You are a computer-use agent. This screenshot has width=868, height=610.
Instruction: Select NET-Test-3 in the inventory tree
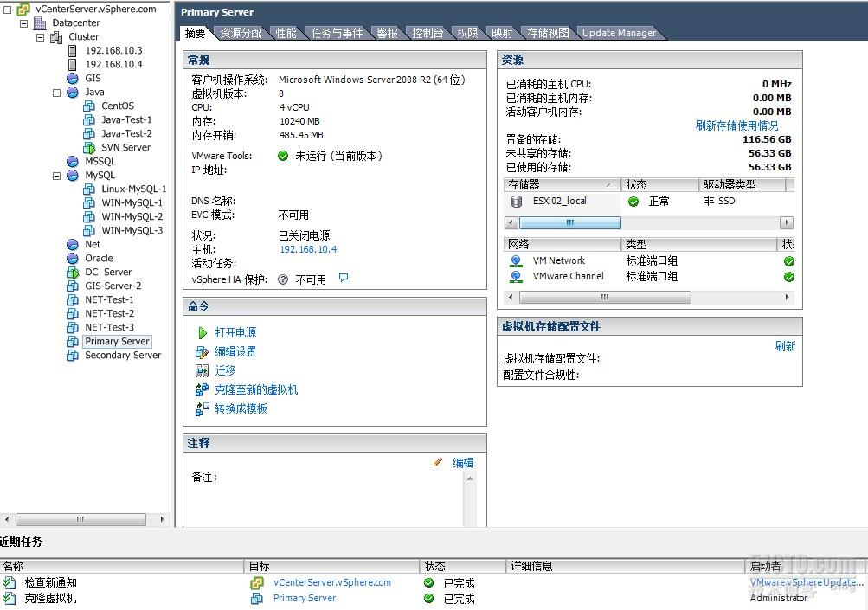pos(109,327)
